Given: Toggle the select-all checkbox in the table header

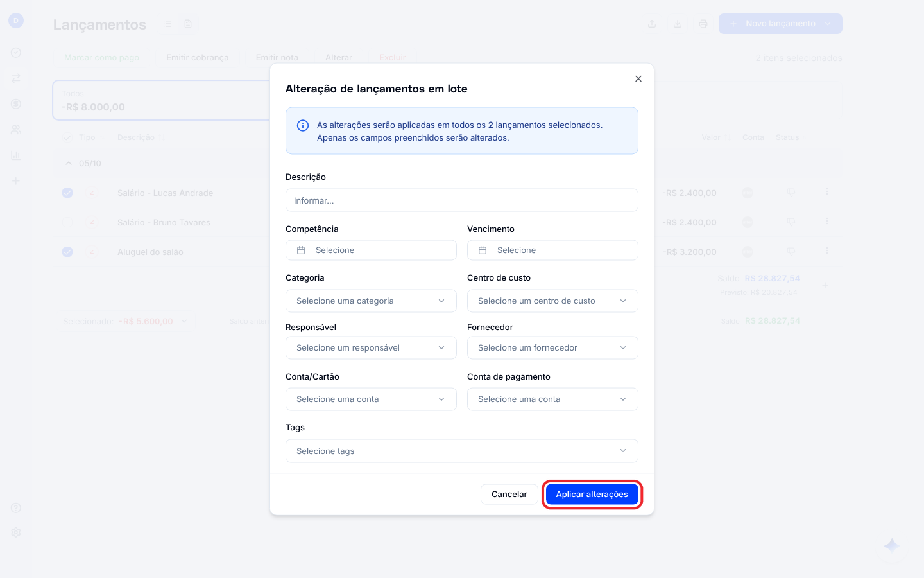Looking at the screenshot, I should [67, 137].
